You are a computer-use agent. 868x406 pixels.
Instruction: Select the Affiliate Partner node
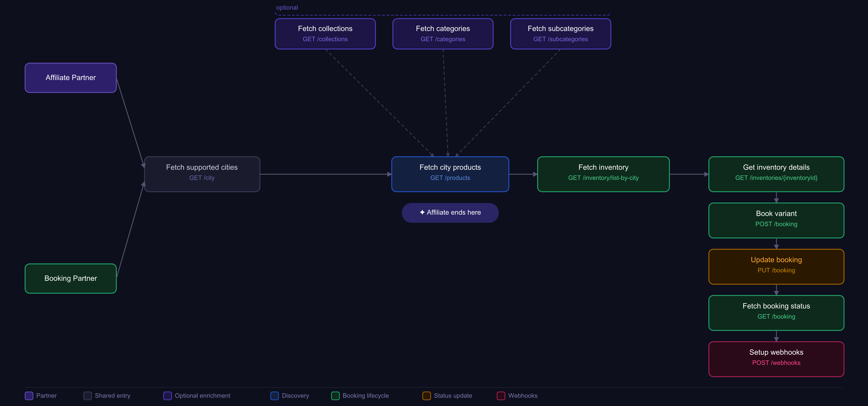(x=71, y=78)
